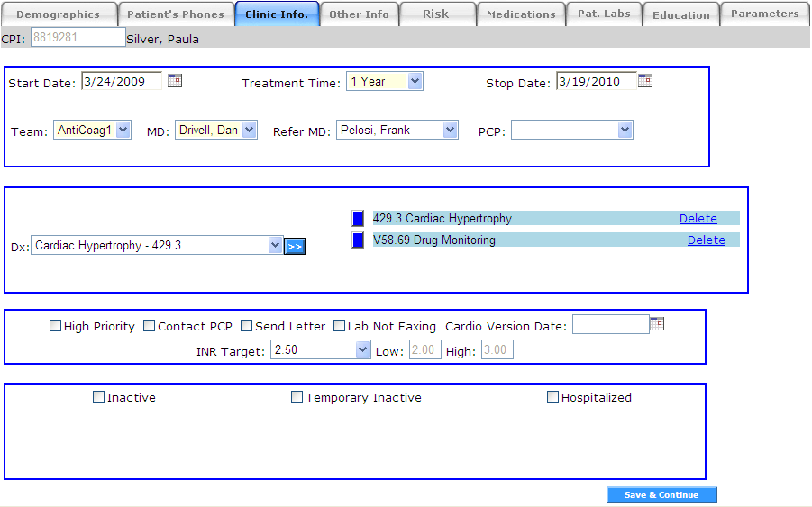Switch to the Medications tab
Viewport: 812px width, 507px height.
click(x=521, y=14)
